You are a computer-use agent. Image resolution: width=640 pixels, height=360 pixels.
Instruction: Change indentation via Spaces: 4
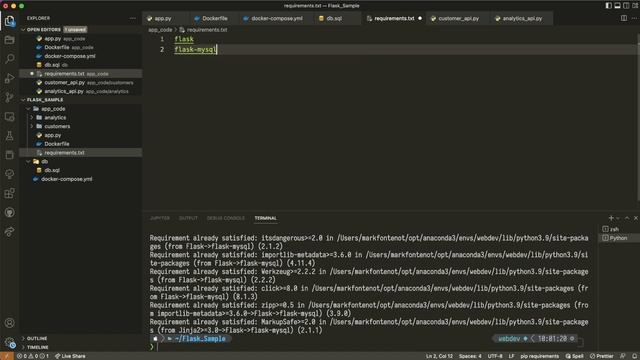tap(470, 356)
